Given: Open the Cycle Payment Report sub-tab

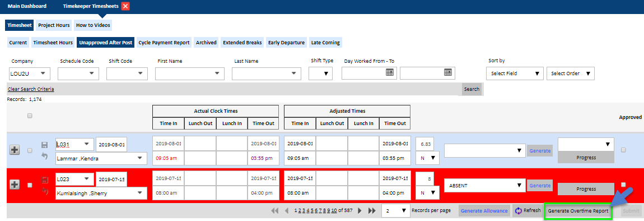Looking at the screenshot, I should [x=164, y=43].
